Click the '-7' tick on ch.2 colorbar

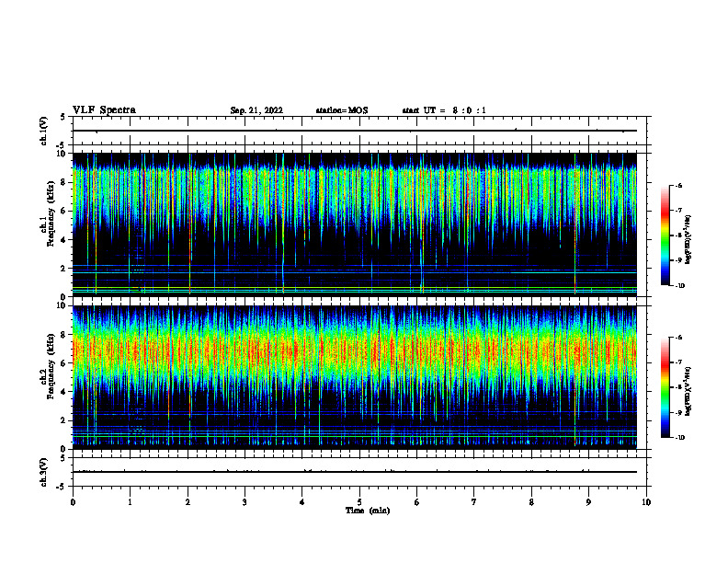coord(678,362)
